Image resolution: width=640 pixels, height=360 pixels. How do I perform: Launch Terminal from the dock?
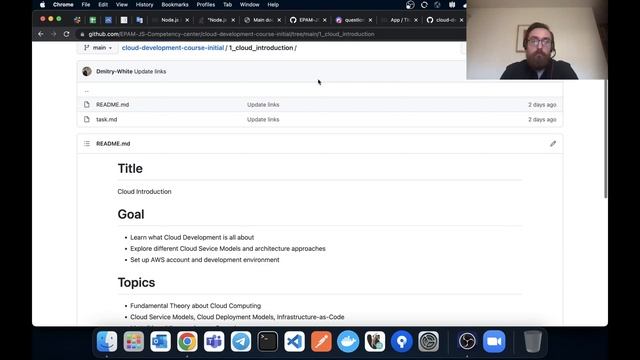click(x=268, y=341)
